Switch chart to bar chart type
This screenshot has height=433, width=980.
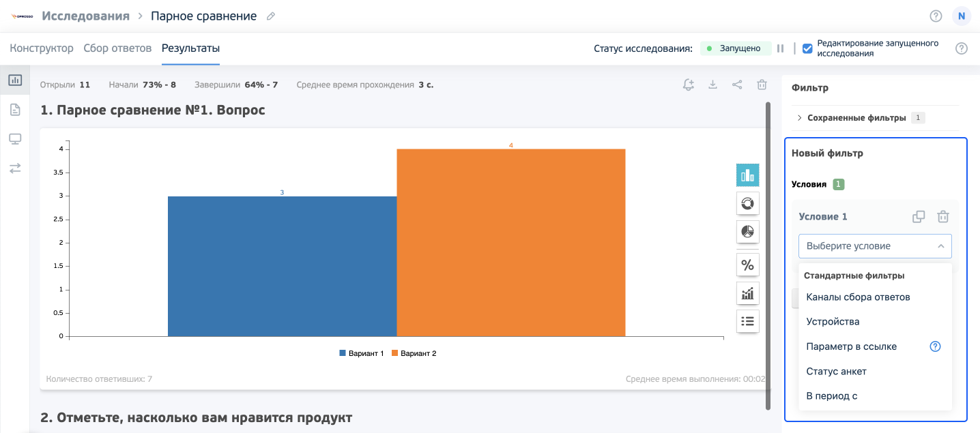click(748, 175)
